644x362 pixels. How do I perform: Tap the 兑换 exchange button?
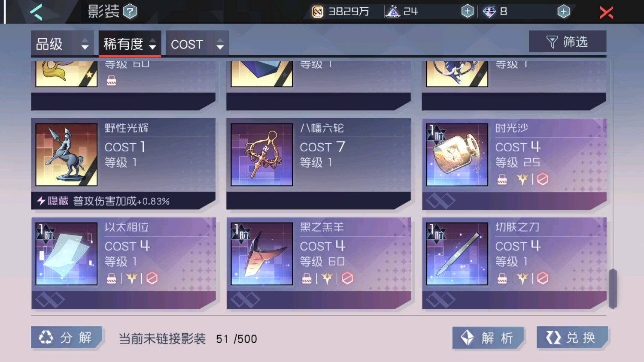point(573,338)
